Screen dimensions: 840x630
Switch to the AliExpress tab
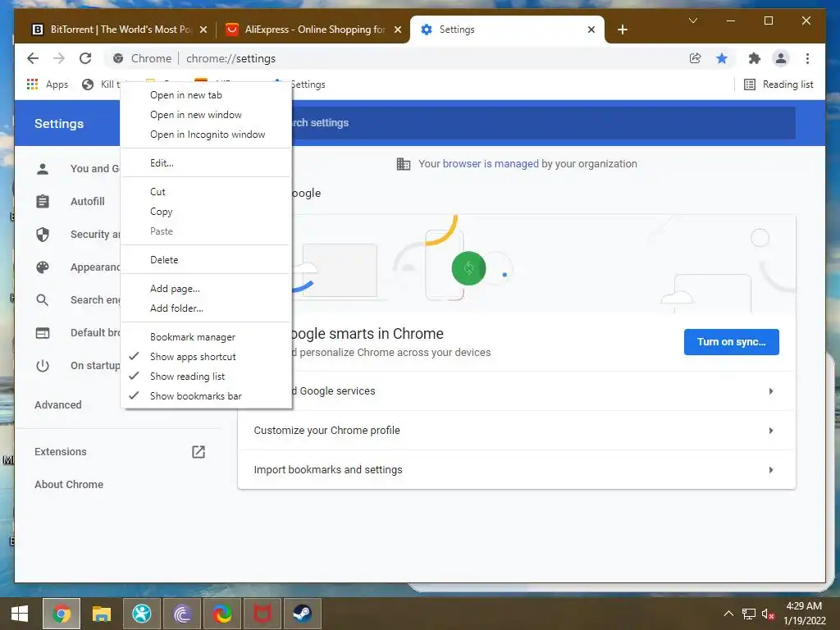(313, 30)
